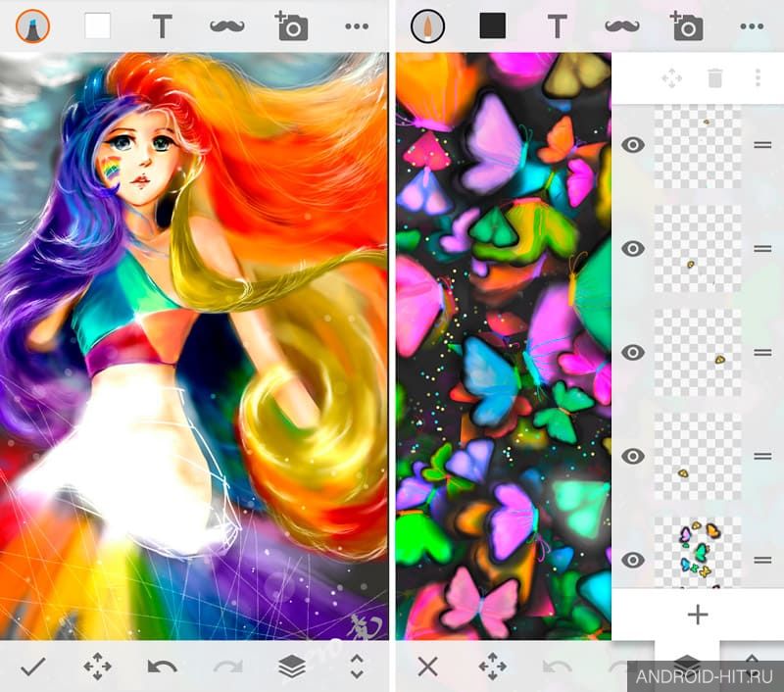Image resolution: width=784 pixels, height=692 pixels.
Task: Open three-dot menu in left toolbar
Action: tap(357, 26)
